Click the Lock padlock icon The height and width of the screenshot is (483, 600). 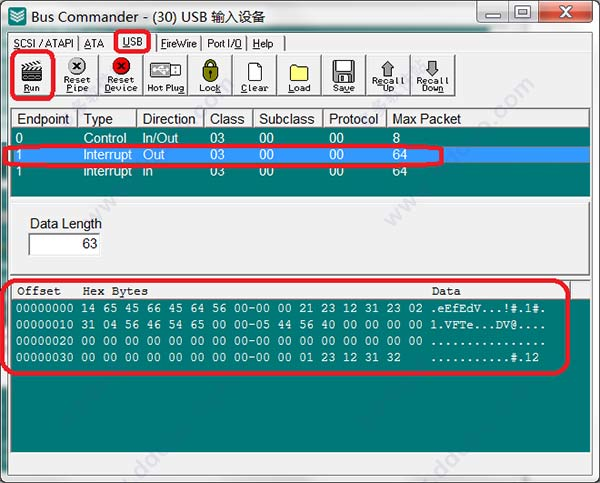210,75
